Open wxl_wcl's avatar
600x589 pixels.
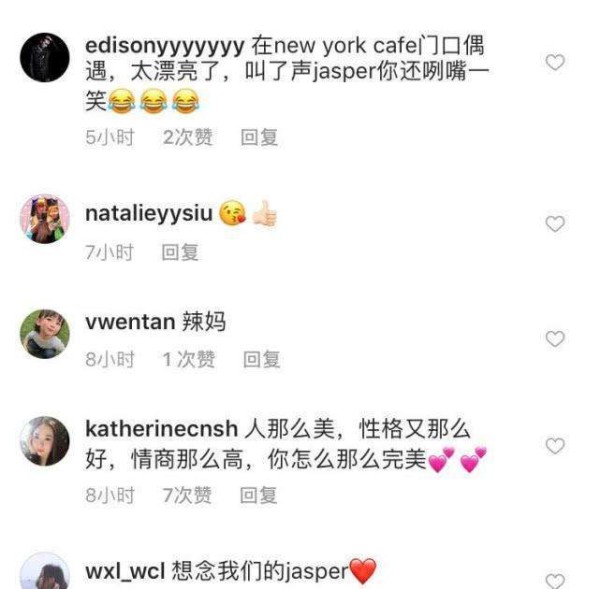[x=45, y=571]
